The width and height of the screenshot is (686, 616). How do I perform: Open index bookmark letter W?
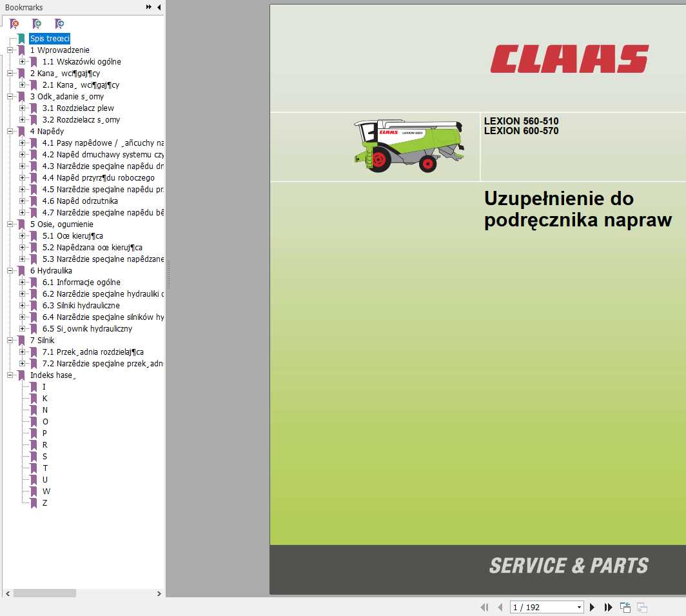46,492
